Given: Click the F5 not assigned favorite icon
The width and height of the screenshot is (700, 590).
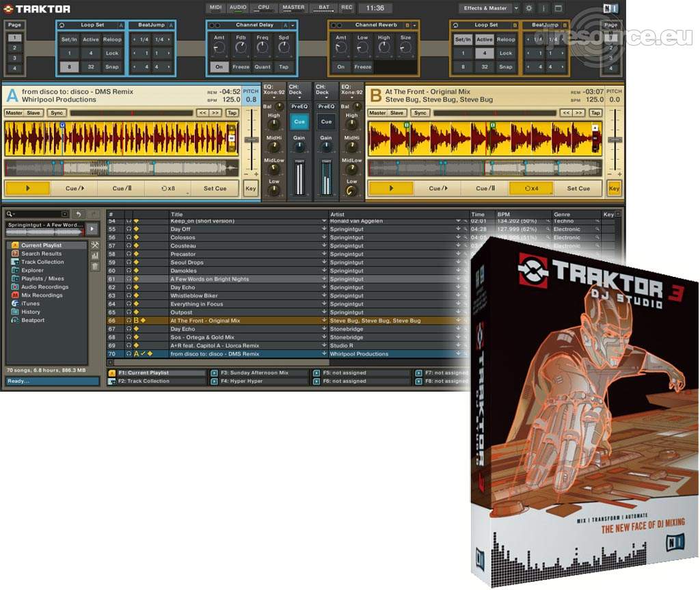Looking at the screenshot, I should (x=317, y=373).
